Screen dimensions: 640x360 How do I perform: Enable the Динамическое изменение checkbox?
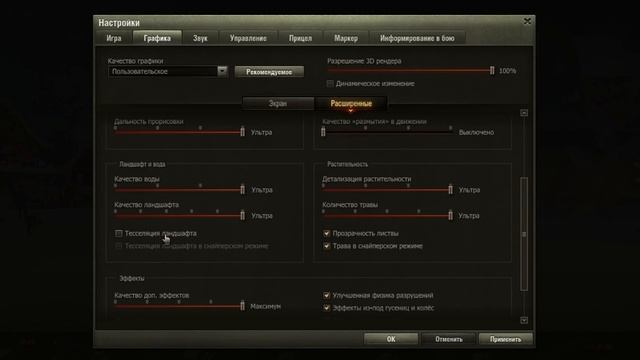click(330, 83)
